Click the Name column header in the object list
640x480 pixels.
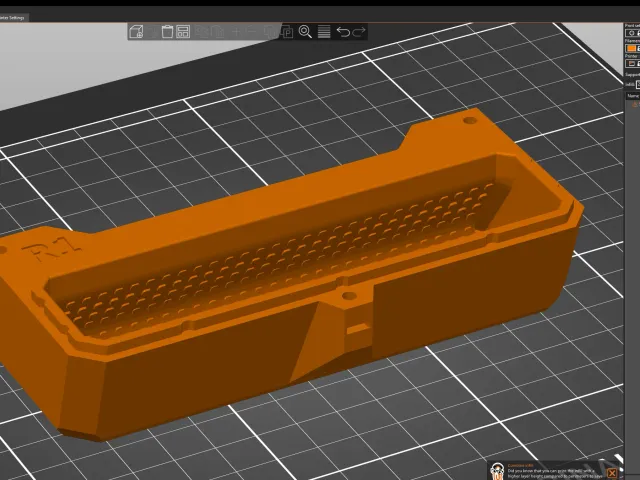[633, 96]
